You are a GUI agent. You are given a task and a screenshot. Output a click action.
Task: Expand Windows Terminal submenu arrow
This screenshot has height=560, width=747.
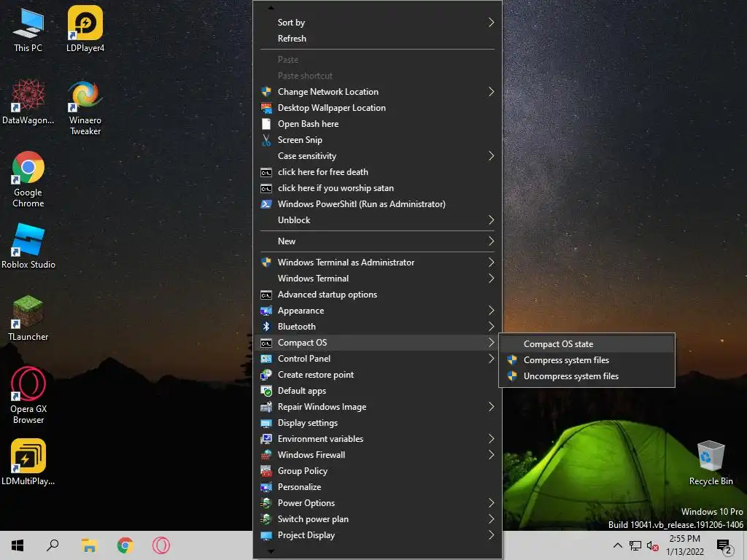[x=491, y=279]
